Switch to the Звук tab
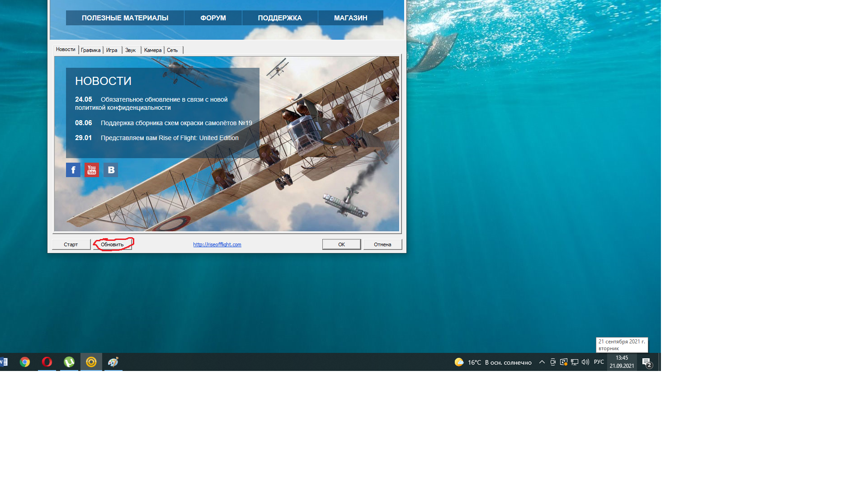Viewport: 868px width, 488px height. pos(131,50)
